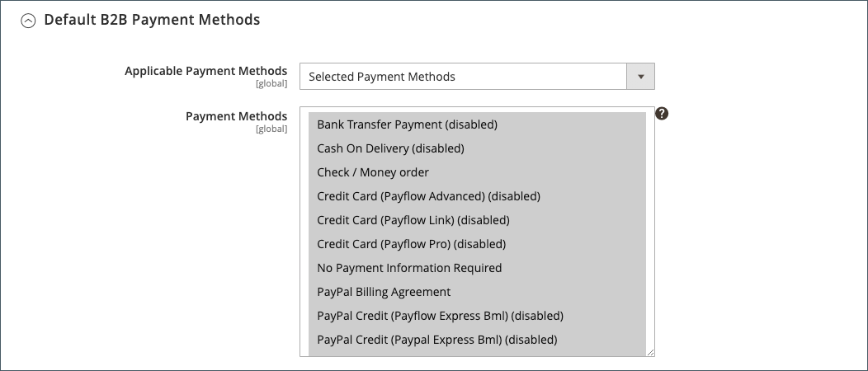
Task: Click the Default B2B Payment Methods heading
Action: pyautogui.click(x=152, y=19)
